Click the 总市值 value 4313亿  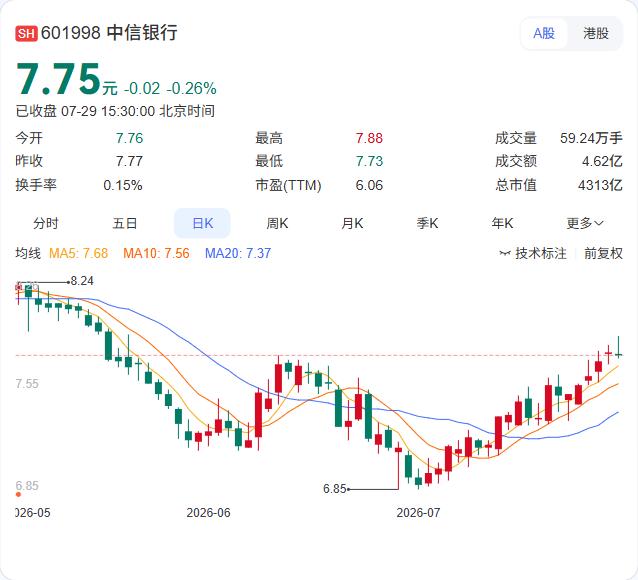[x=600, y=186]
